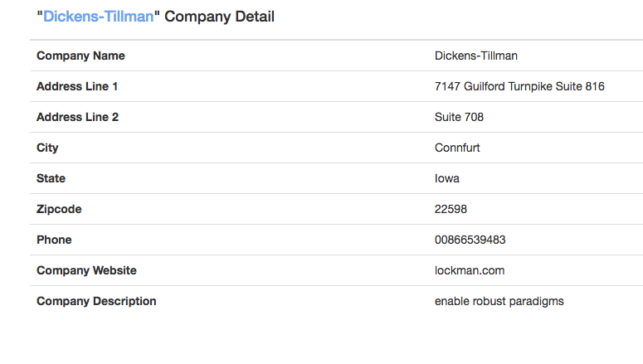Select the Company Name row label

80,56
